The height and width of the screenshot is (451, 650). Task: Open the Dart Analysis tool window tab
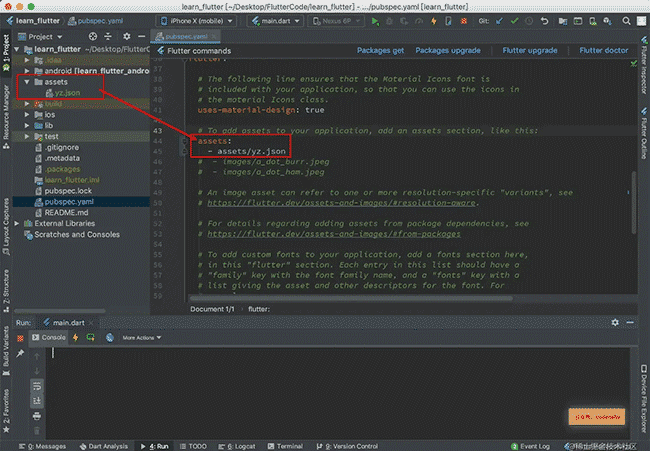pos(104,446)
